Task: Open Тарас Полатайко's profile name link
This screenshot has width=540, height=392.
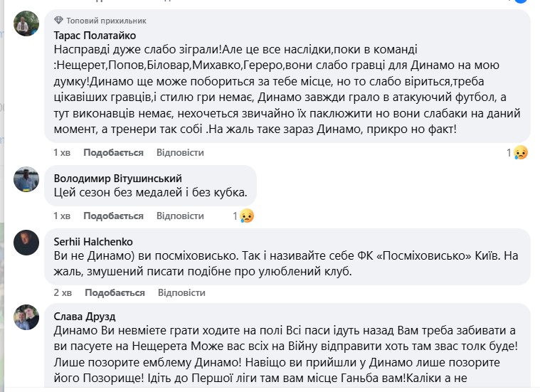Action: point(95,35)
